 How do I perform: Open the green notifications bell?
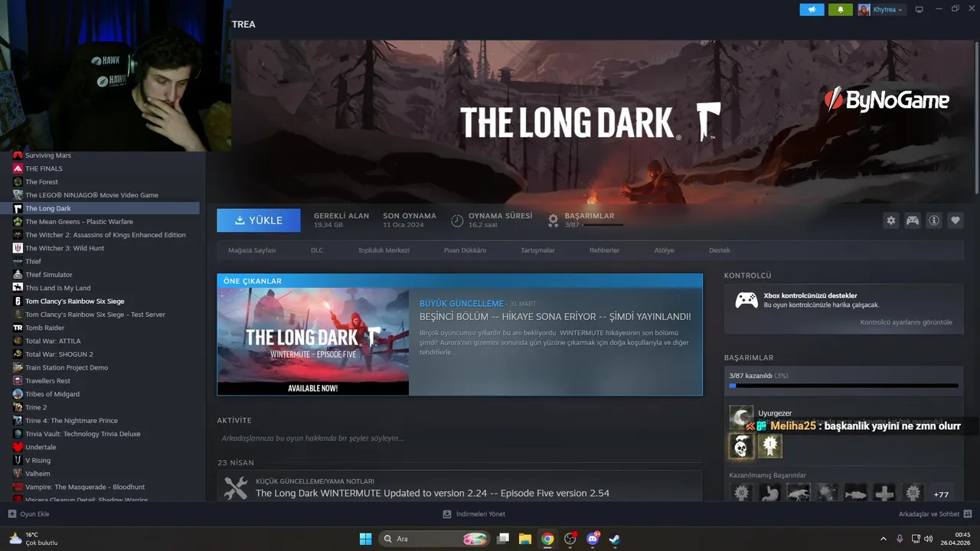point(840,9)
